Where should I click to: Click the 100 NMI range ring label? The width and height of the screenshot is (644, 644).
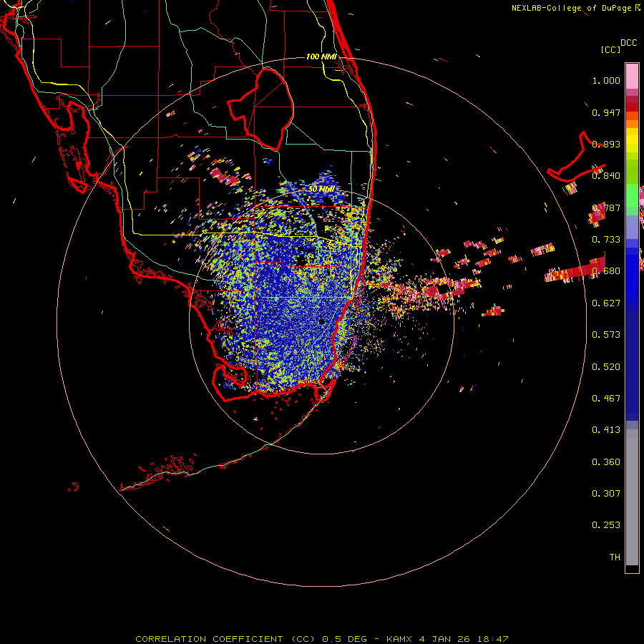coord(321,57)
